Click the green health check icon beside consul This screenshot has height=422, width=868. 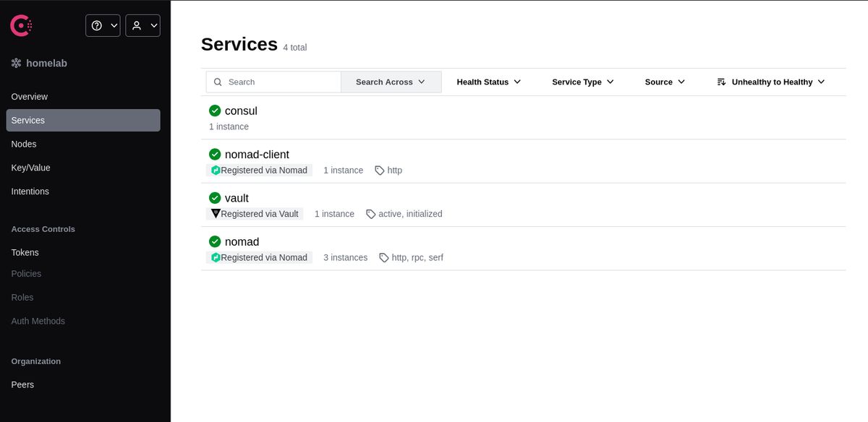pyautogui.click(x=215, y=111)
